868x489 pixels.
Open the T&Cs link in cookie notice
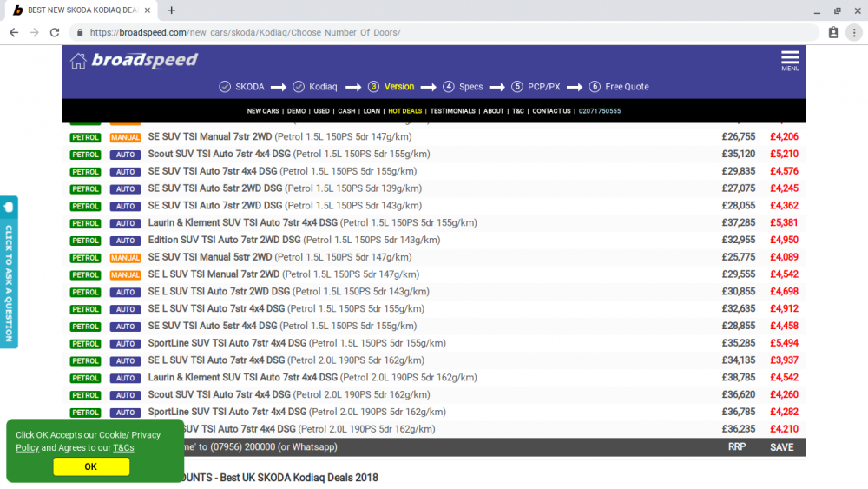123,448
